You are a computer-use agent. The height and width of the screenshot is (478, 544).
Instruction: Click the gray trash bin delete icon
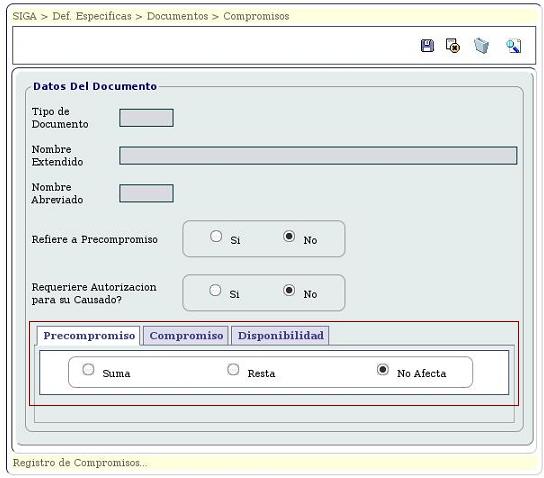(x=482, y=46)
